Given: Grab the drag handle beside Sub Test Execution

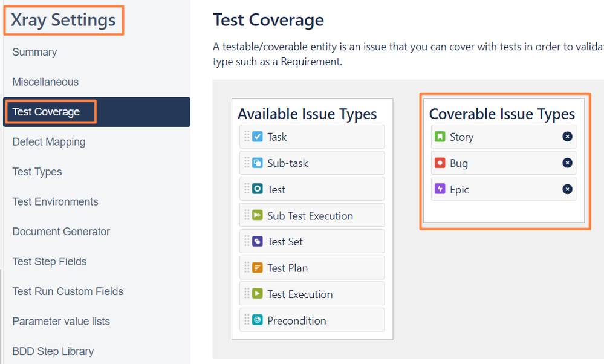Looking at the screenshot, I should pyautogui.click(x=247, y=215).
